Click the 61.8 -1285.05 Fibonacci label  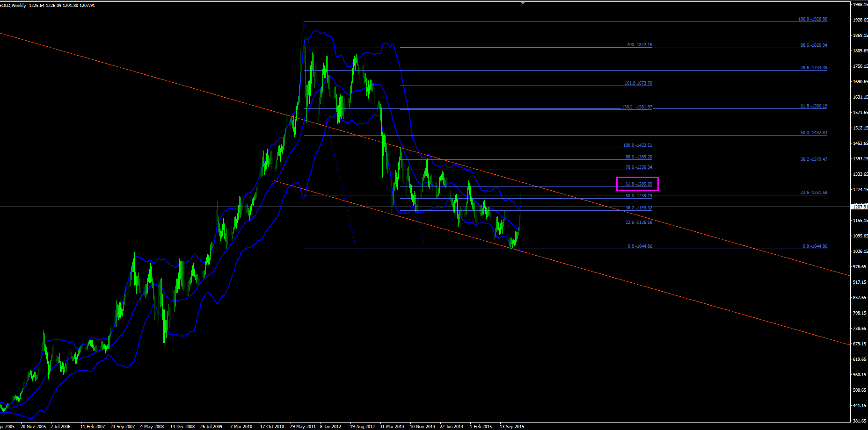(639, 184)
